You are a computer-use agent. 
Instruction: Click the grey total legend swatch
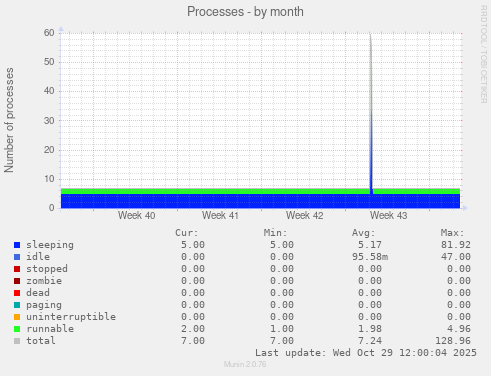click(x=17, y=341)
